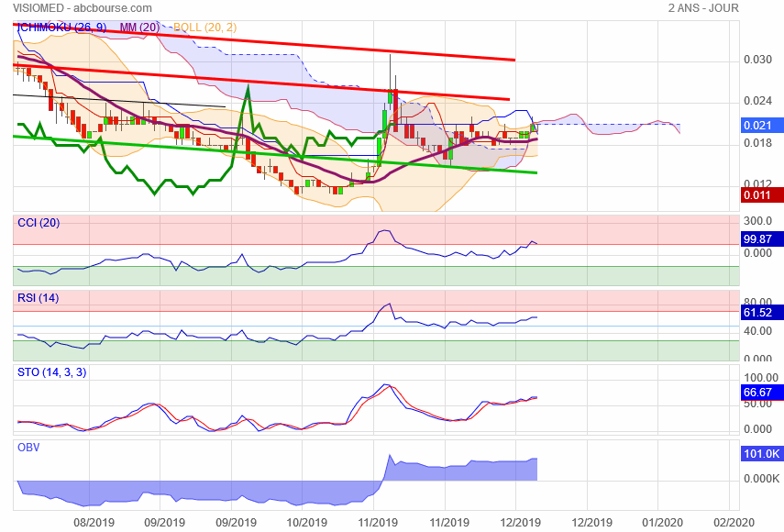The width and height of the screenshot is (784, 532).
Task: Click the 300.0 CCI axis label
Action: tap(757, 221)
